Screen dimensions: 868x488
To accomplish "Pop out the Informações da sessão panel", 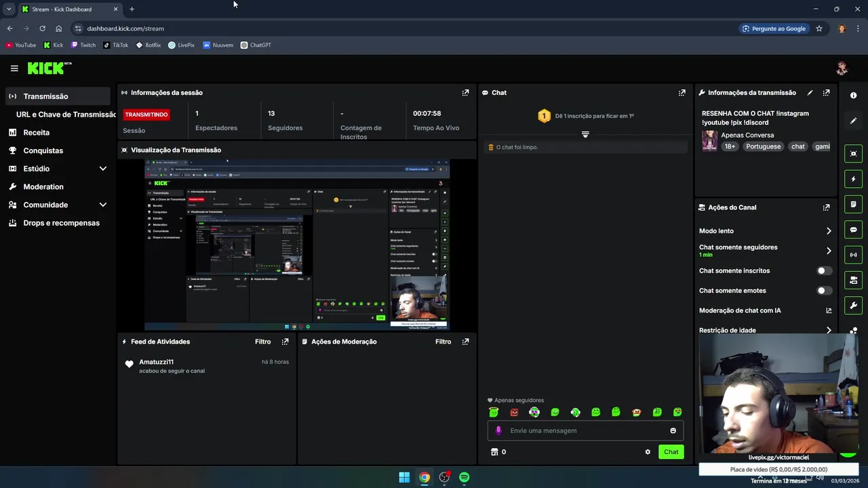I will (x=465, y=93).
